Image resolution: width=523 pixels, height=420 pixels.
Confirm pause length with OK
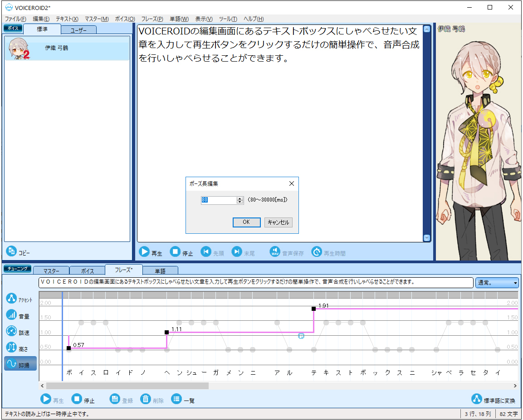[x=246, y=222]
